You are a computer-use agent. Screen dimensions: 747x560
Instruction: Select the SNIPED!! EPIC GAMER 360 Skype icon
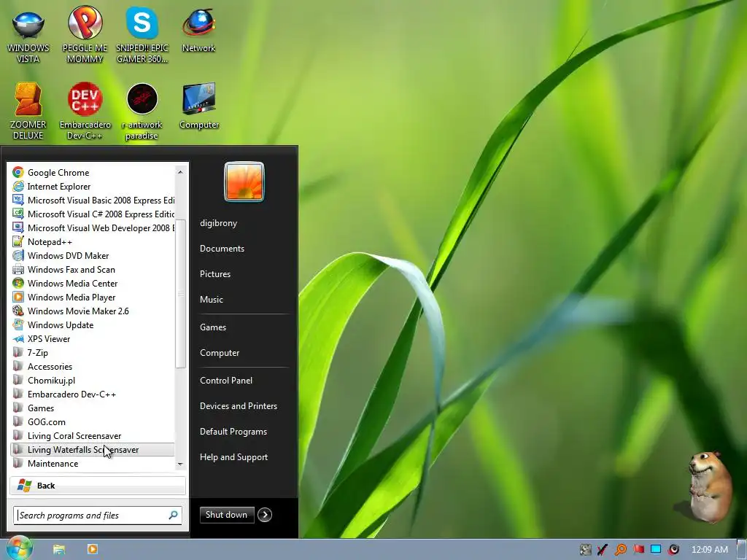click(142, 35)
